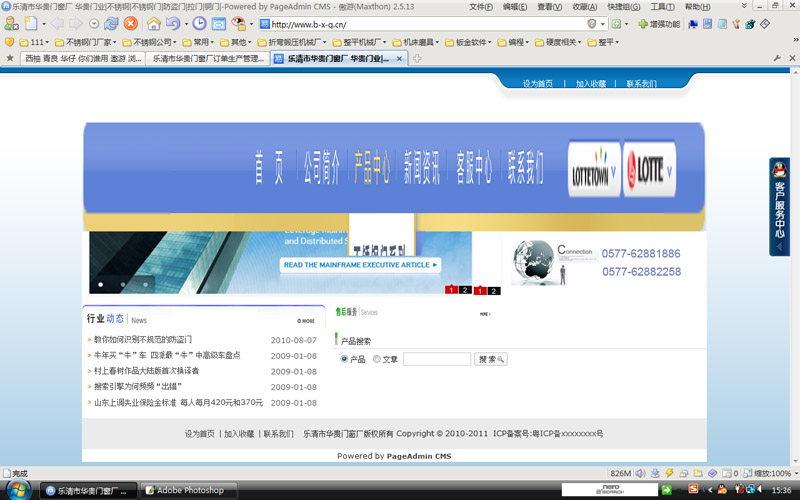Click the home page icon in toolbar
Image resolution: width=800 pixels, height=500 pixels.
point(154,23)
